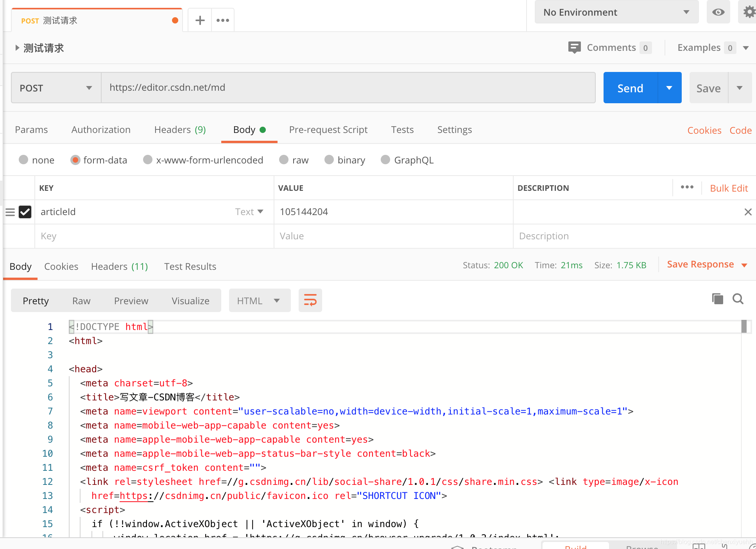Screen dimensions: 756x549
Task: Expand the 测试请求 request description triangle
Action: point(17,48)
